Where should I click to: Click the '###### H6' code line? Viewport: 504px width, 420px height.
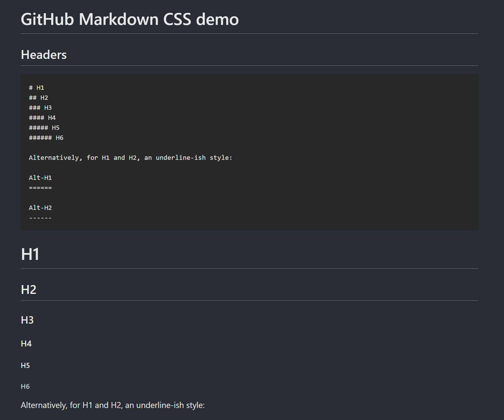[46, 138]
